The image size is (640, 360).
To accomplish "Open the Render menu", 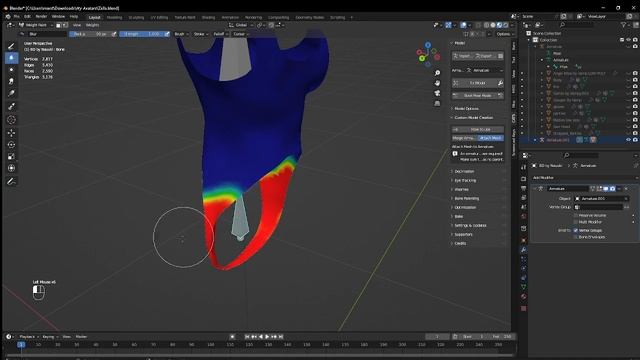I will click(41, 17).
